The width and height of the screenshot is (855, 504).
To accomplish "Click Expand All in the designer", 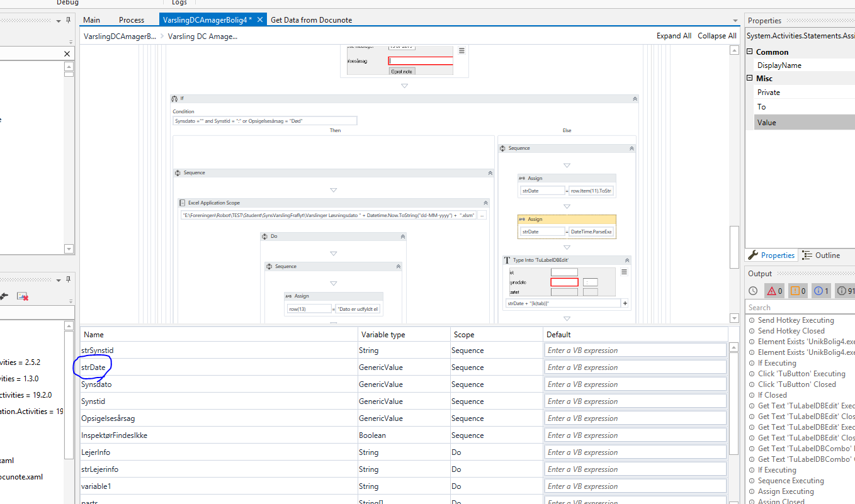I will [x=674, y=36].
